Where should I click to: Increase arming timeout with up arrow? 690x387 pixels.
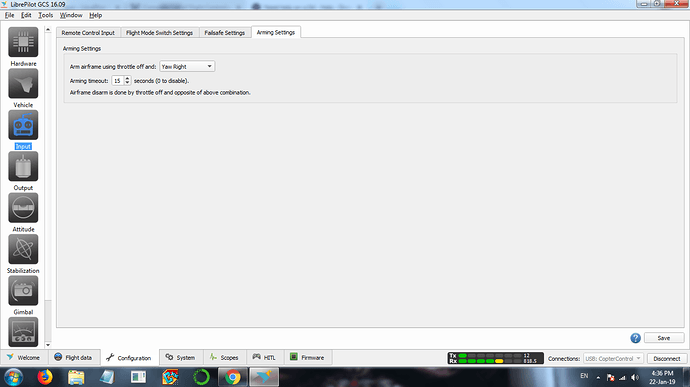127,78
